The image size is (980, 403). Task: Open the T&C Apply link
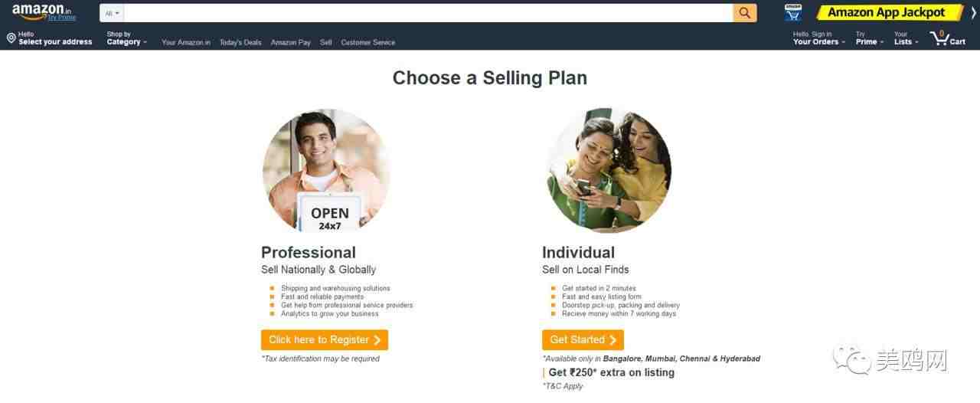(x=563, y=386)
